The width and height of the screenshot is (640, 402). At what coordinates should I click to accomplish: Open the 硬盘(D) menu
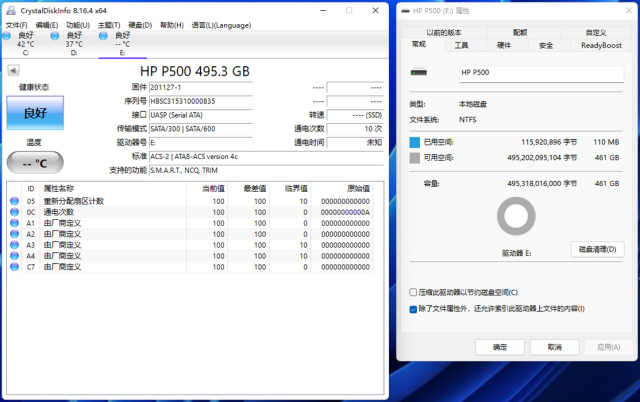tap(140, 25)
